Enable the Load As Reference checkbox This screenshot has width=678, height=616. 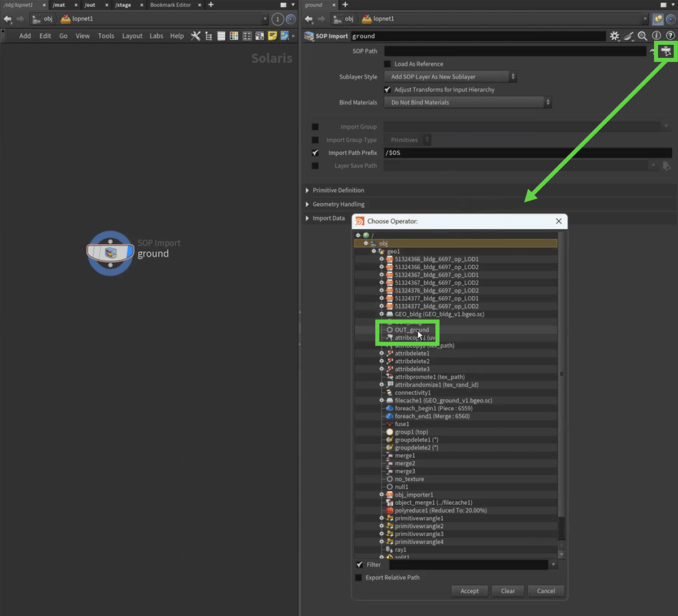point(388,64)
